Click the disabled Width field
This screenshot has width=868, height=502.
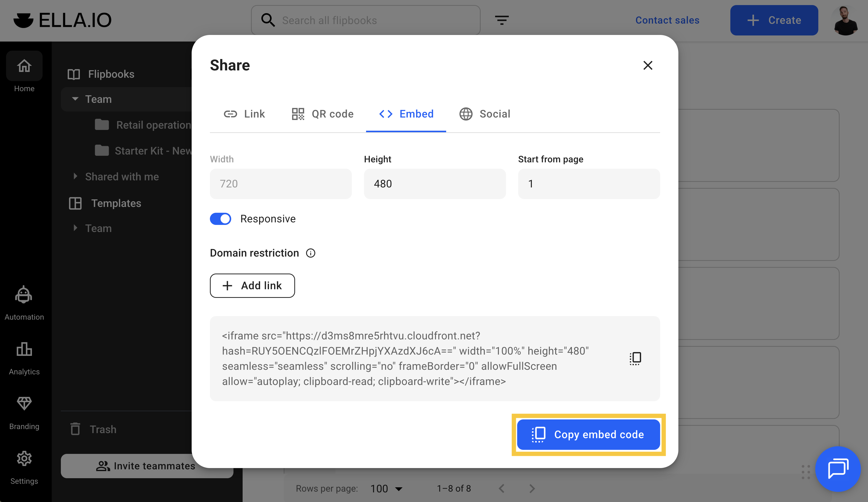281,184
